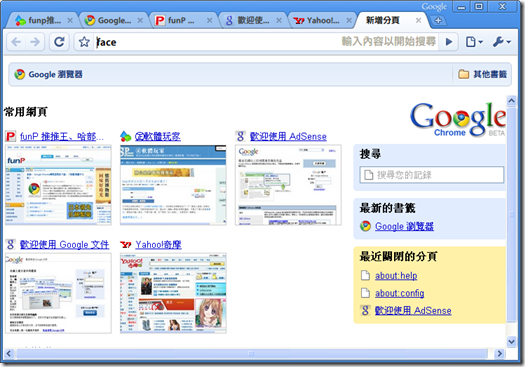Click the funP page thumbnail
Screen dimensions: 525x367
tap(58, 185)
